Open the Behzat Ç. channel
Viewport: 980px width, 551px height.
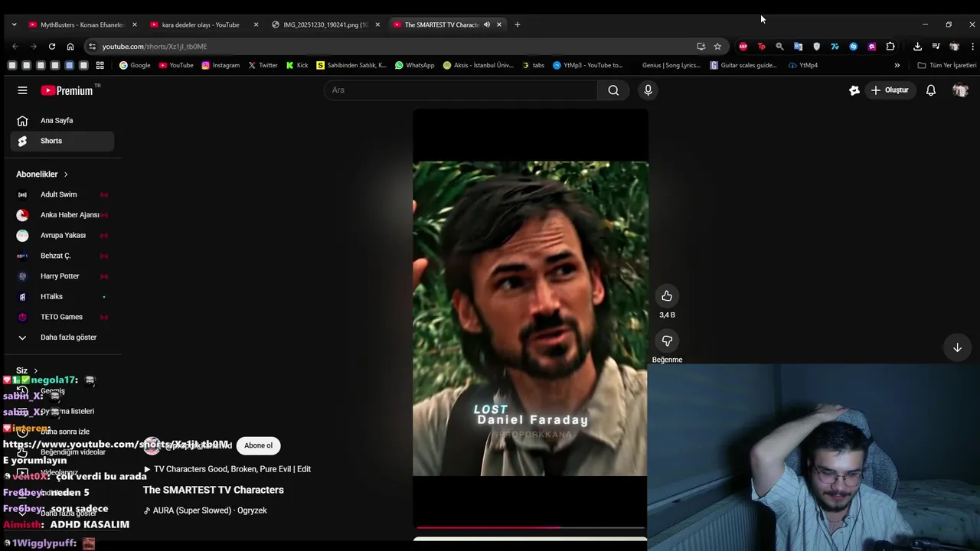coord(61,256)
